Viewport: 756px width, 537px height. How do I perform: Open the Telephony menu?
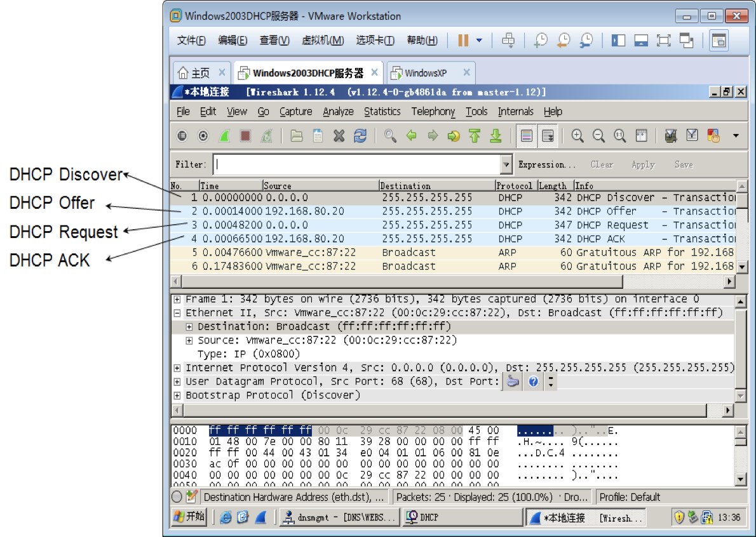(x=433, y=112)
